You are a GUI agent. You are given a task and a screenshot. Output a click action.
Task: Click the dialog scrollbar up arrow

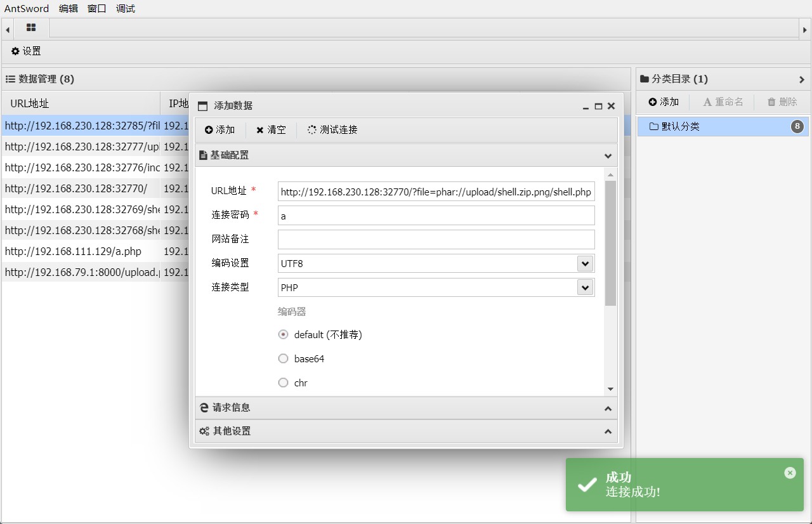610,174
